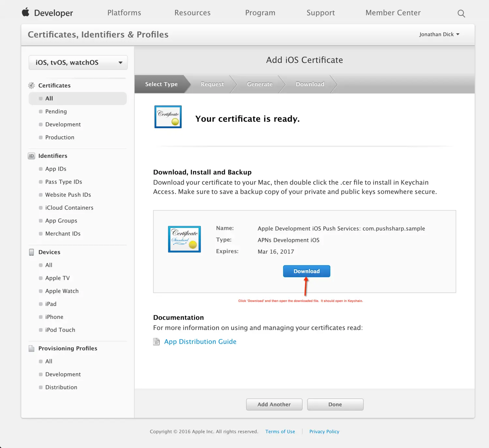This screenshot has height=448, width=489.
Task: Click the Certificates section heading
Action: coord(54,85)
